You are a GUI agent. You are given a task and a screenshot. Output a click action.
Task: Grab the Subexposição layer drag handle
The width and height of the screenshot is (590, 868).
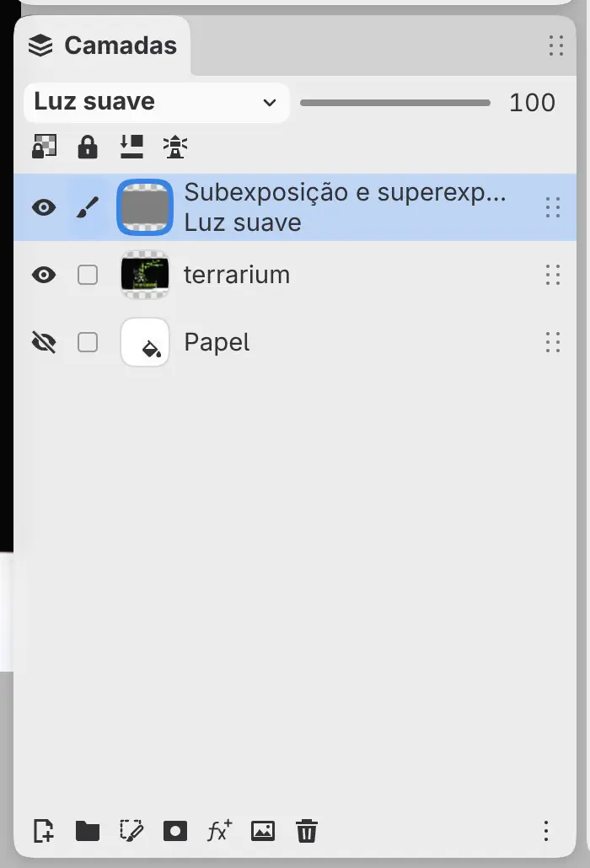click(x=552, y=207)
